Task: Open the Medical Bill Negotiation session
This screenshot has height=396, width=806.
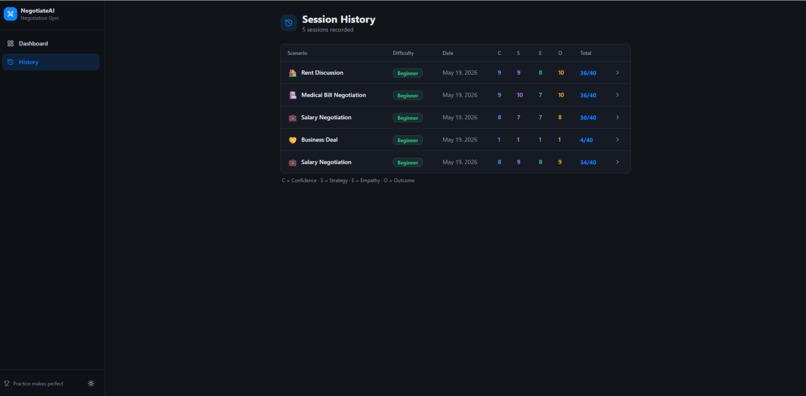Action: point(455,95)
